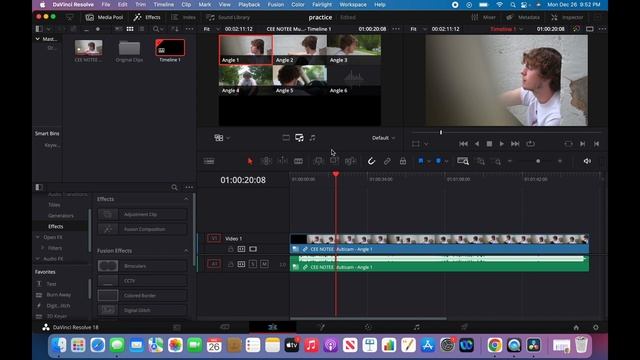640x360 pixels.
Task: Choose the Trim Edit Mode tool
Action: (x=266, y=161)
